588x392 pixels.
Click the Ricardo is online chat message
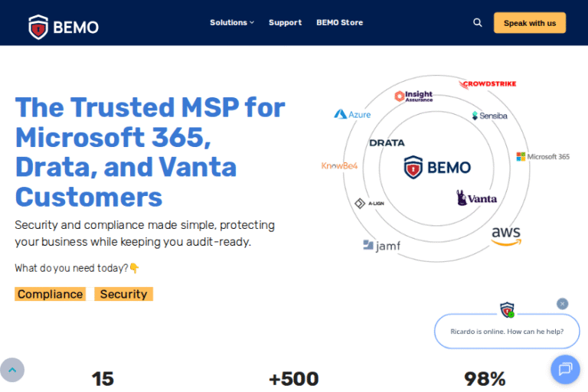coord(507,332)
